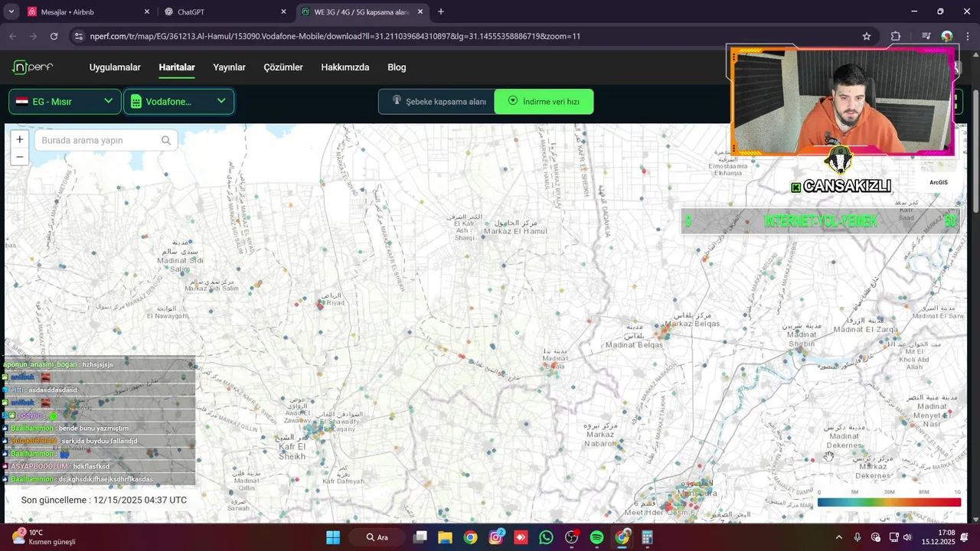Open Instagram from taskbar

[496, 537]
